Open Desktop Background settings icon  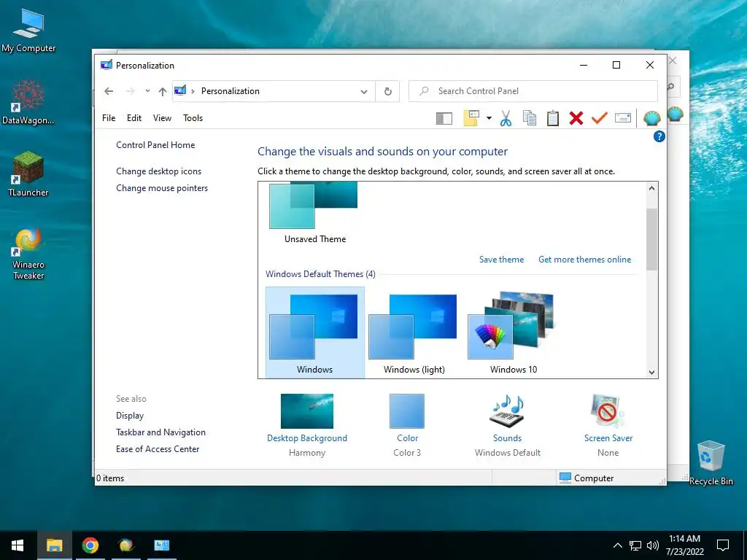(x=307, y=411)
